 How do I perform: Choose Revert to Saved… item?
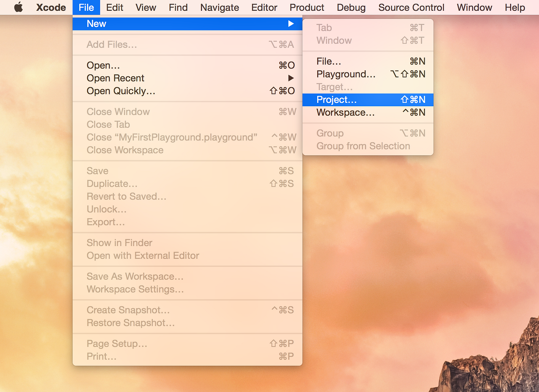[x=187, y=196]
